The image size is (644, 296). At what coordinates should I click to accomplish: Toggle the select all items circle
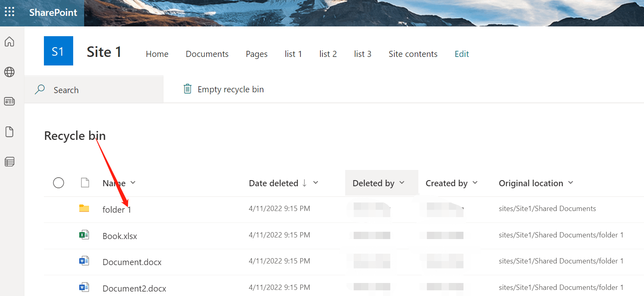pyautogui.click(x=59, y=183)
